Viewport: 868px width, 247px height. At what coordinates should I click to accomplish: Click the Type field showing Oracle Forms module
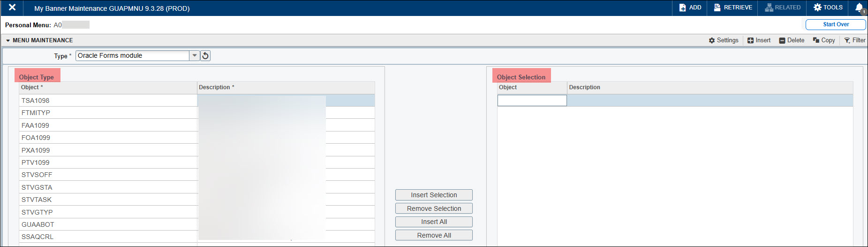click(x=133, y=55)
